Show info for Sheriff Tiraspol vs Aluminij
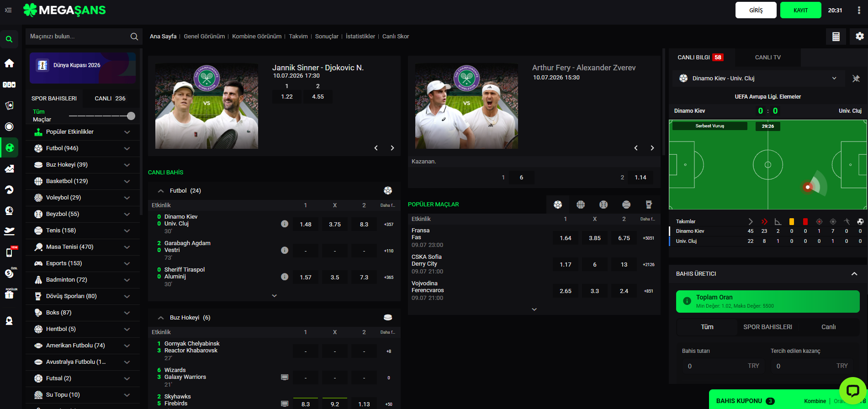 coord(285,277)
